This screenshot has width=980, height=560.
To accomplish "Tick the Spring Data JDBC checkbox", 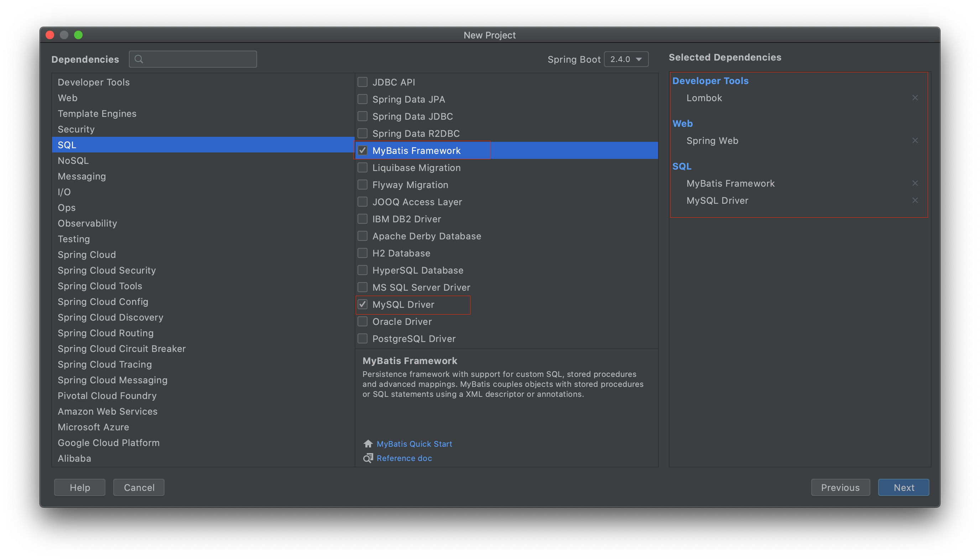I will click(x=363, y=116).
